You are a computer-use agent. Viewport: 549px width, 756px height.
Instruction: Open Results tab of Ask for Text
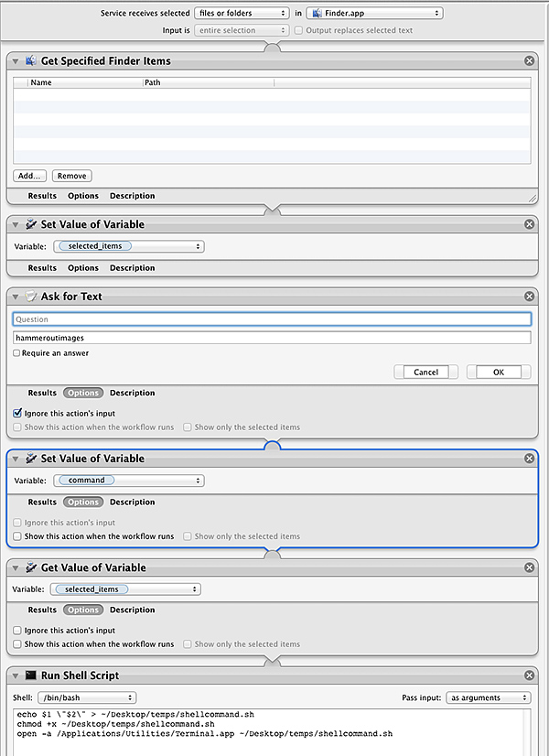pyautogui.click(x=42, y=393)
